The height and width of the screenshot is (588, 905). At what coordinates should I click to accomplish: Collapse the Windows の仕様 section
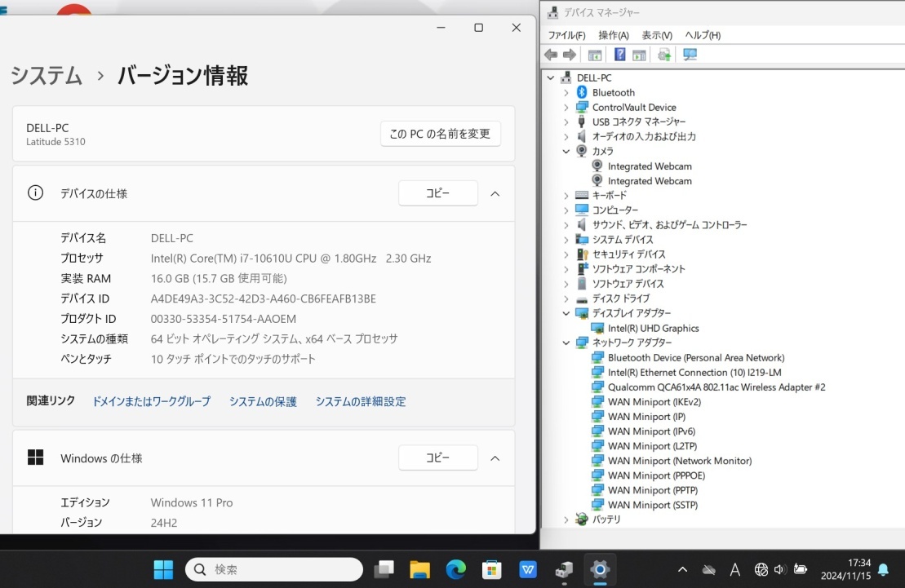point(495,458)
